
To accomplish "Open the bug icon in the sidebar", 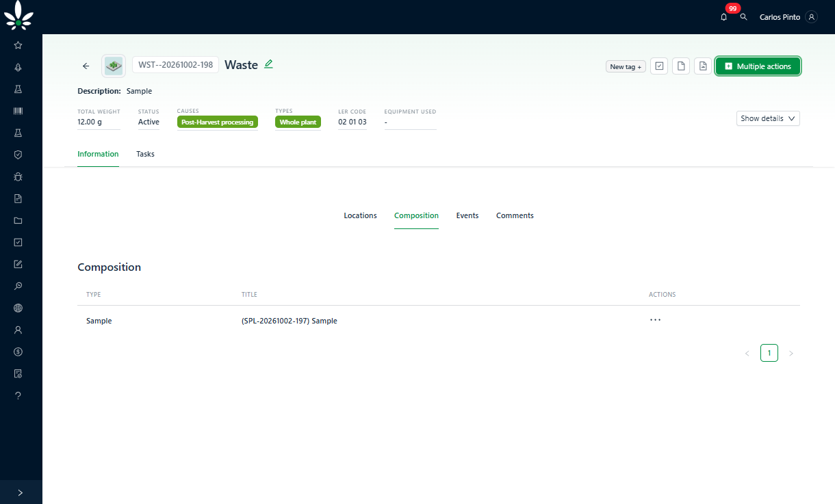I will point(18,176).
